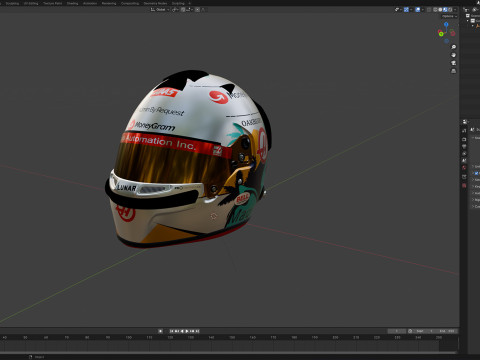Image resolution: width=480 pixels, height=360 pixels.
Task: Open the Shading workspace tab
Action: [72, 3]
